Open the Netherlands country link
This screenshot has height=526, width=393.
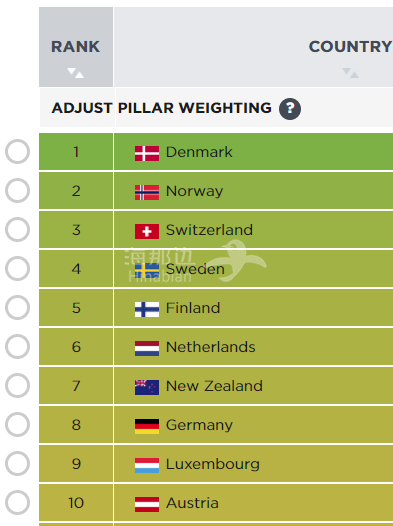[x=211, y=347]
